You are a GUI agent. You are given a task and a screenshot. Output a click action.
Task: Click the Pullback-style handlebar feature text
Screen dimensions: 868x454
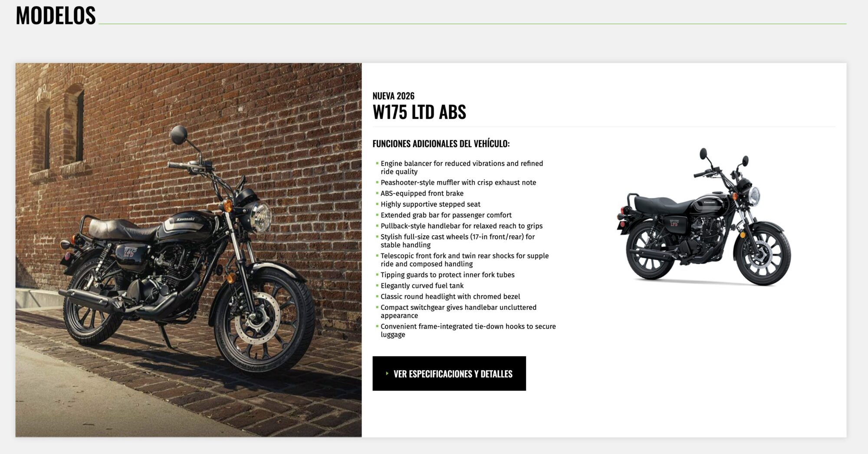pyautogui.click(x=461, y=226)
